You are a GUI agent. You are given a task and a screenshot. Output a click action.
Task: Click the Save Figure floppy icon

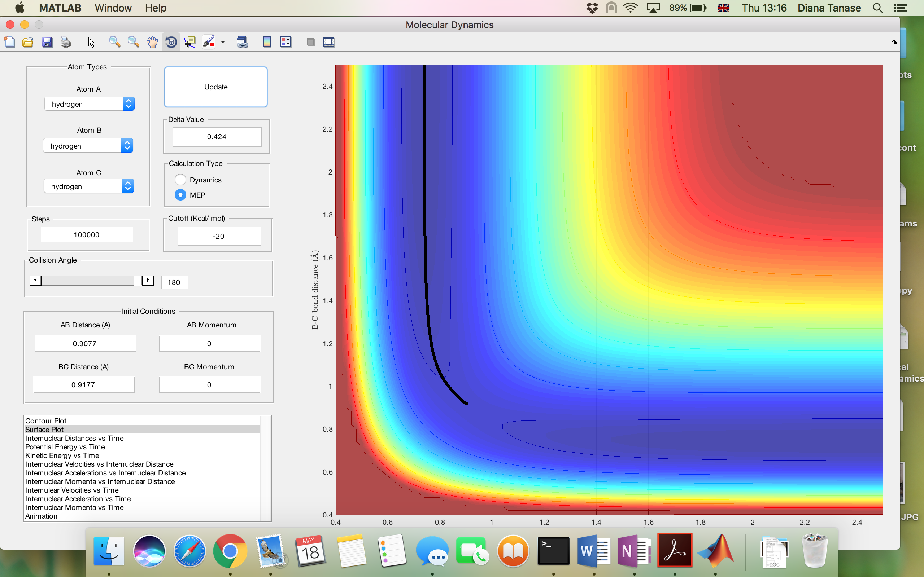click(x=47, y=42)
